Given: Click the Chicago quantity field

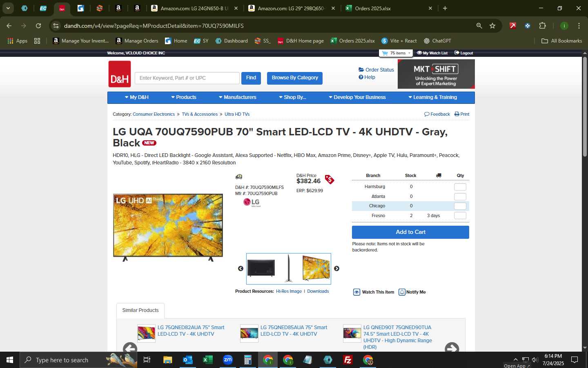Looking at the screenshot, I should (460, 206).
